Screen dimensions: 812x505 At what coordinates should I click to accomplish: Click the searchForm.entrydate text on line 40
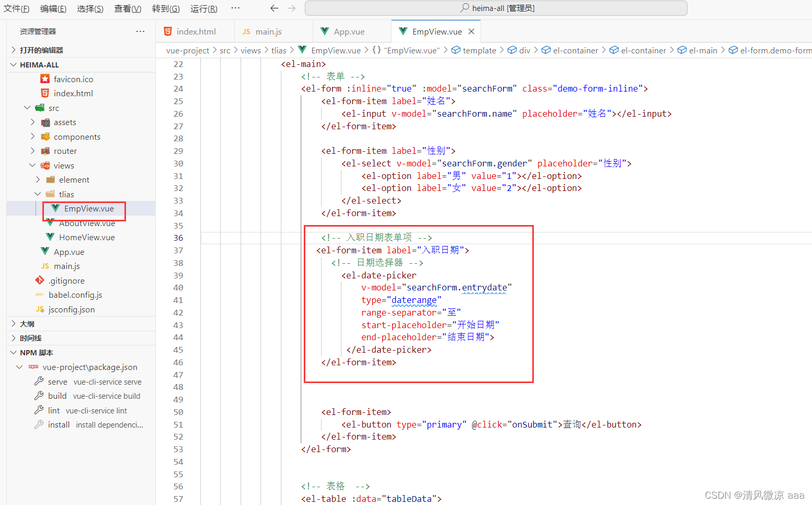(457, 287)
